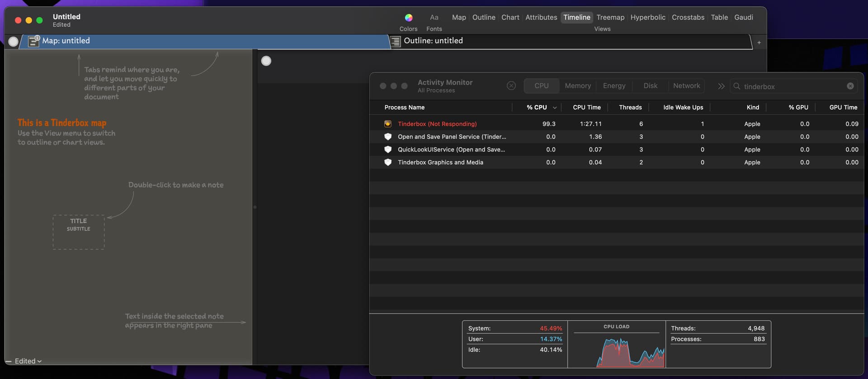Click the Activity Monitor window title

(x=445, y=82)
